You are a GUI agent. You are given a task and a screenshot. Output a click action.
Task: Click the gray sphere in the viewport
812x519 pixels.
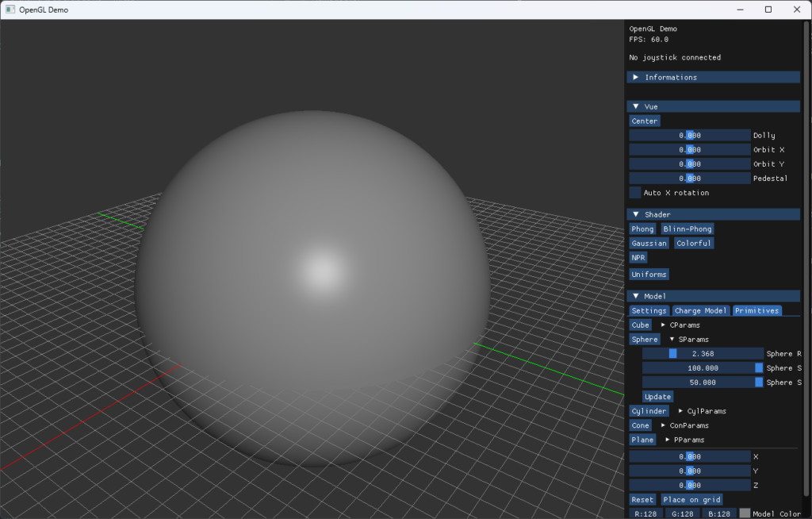tap(312, 288)
